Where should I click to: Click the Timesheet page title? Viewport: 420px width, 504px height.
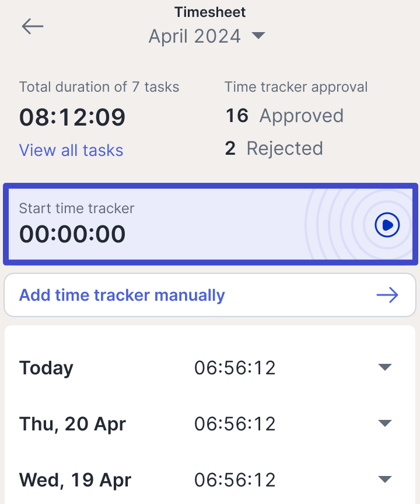click(x=210, y=12)
